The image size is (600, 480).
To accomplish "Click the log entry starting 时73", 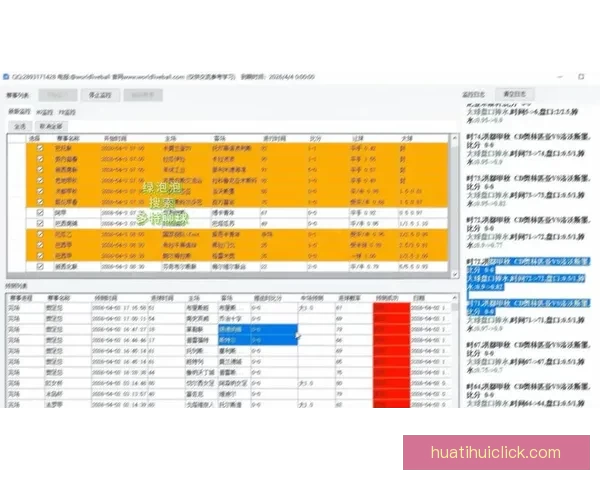I will [527, 191].
